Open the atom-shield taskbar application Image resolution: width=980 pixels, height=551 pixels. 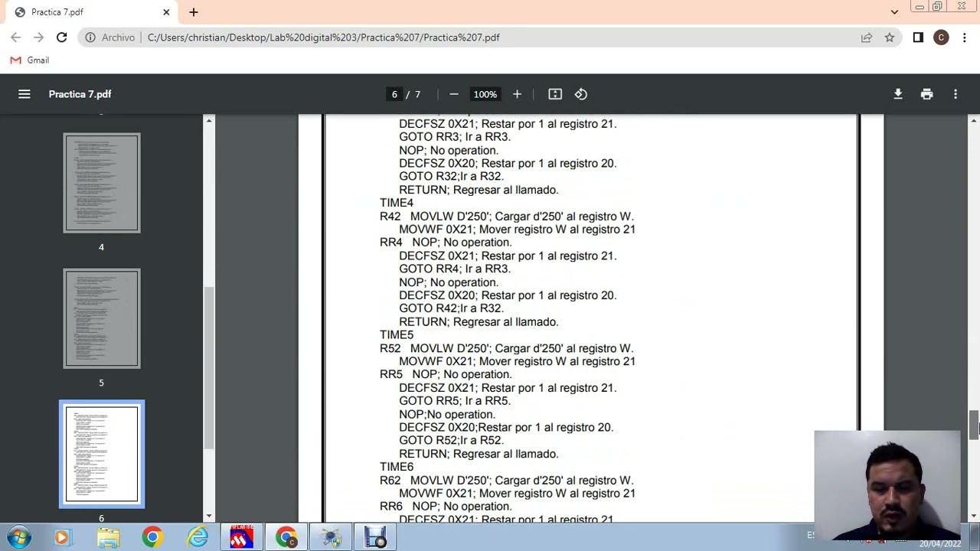[332, 538]
